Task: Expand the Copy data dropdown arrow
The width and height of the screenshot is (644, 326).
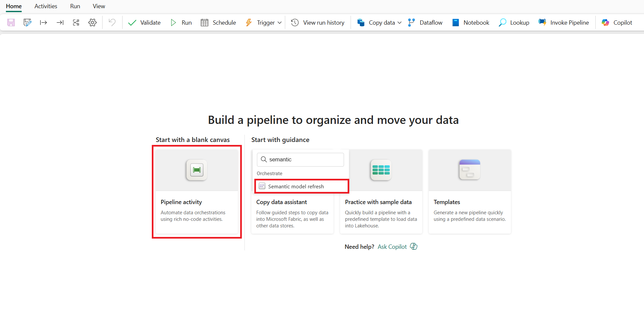Action: coord(400,23)
